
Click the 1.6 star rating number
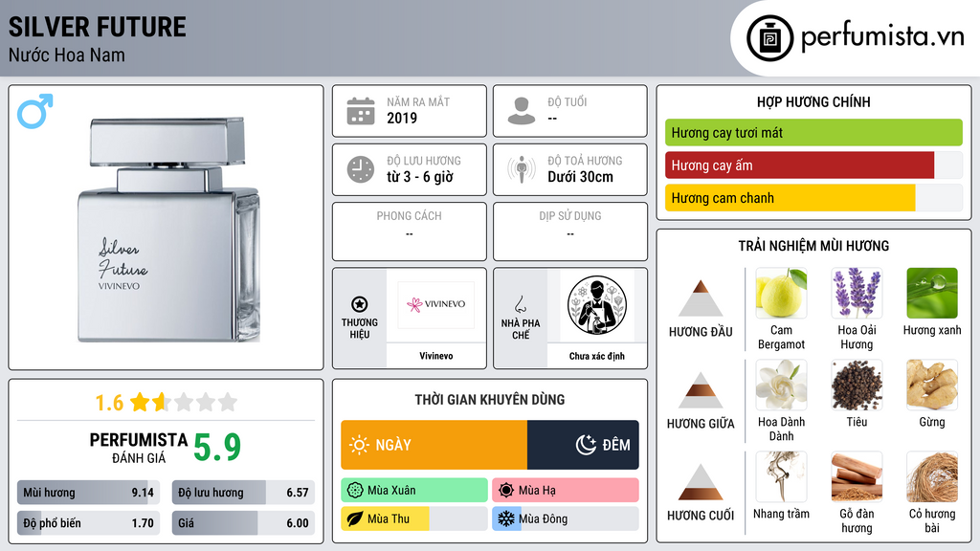pyautogui.click(x=109, y=403)
